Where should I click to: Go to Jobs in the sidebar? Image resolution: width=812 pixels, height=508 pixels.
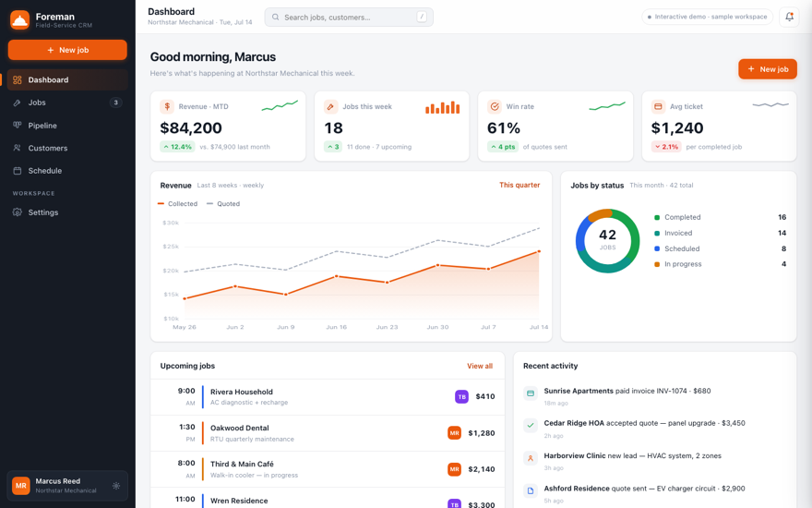point(67,103)
